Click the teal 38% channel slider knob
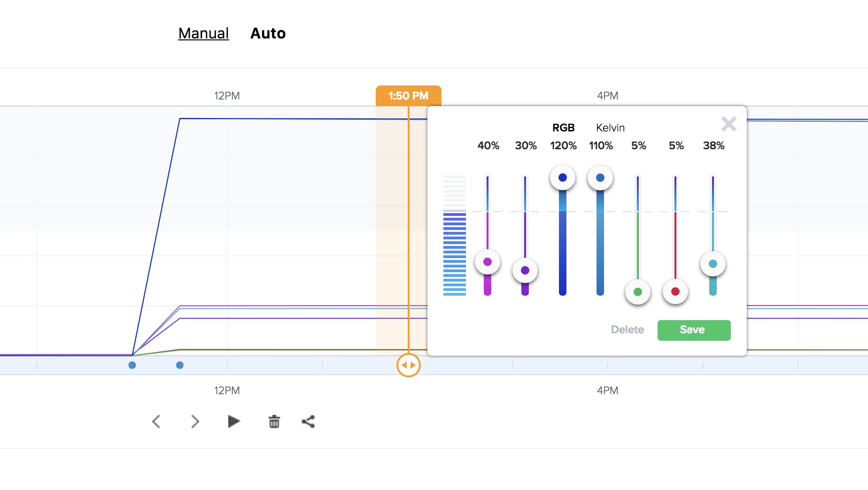Screen dimensions: 868x490 click(x=713, y=264)
